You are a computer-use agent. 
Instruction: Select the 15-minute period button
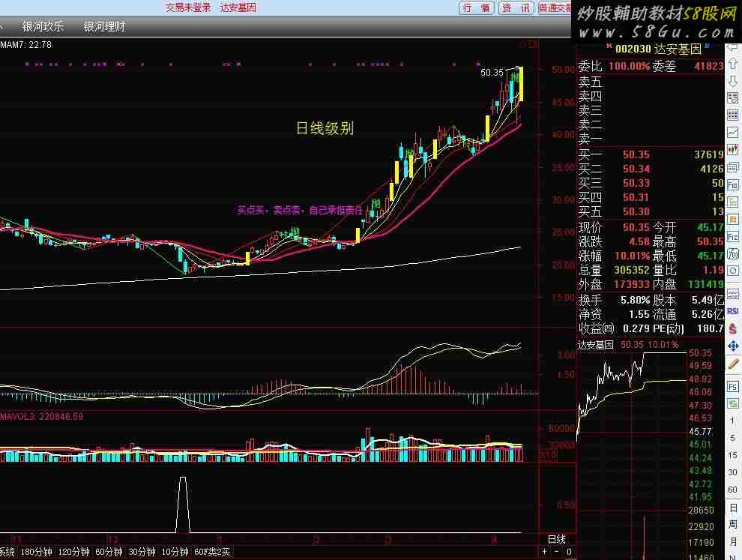732,455
